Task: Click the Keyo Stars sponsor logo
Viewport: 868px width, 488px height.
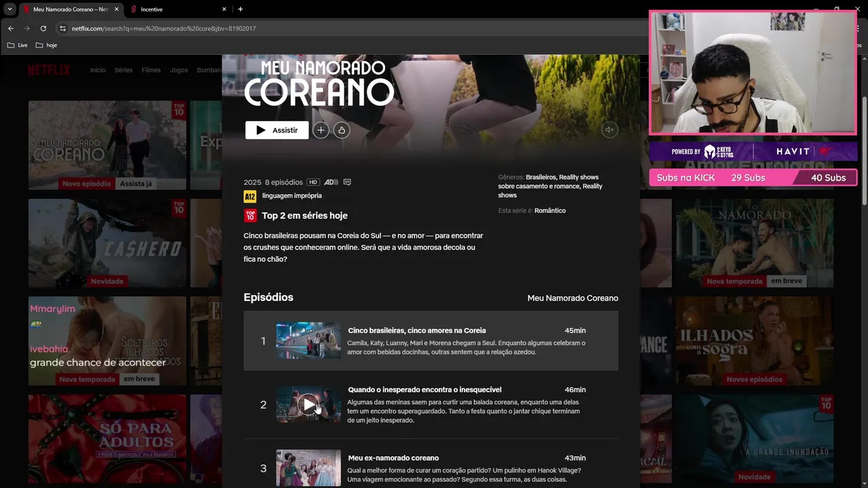Action: [x=719, y=151]
